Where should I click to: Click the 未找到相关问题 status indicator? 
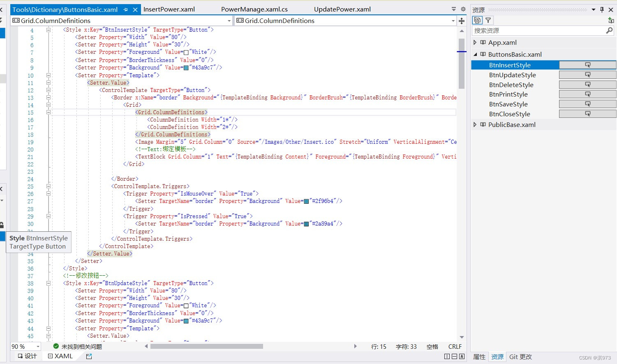pos(78,346)
